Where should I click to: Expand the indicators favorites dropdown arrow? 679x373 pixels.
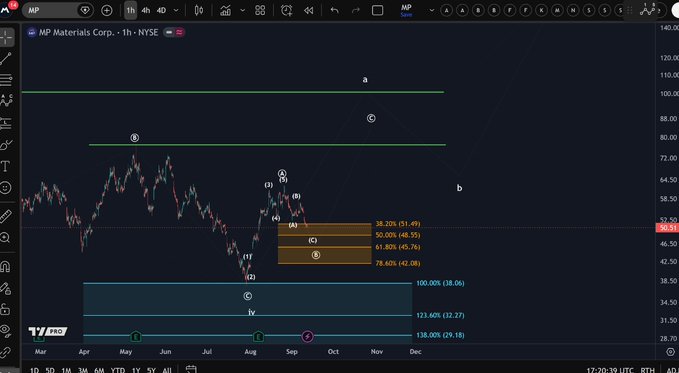pyautogui.click(x=242, y=10)
